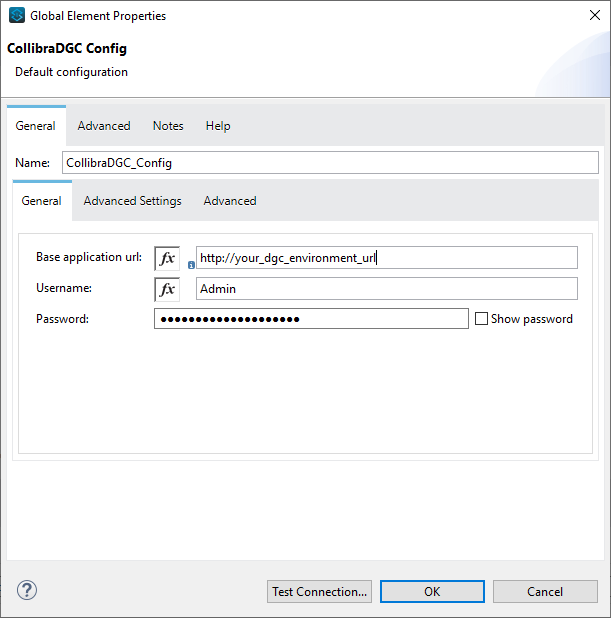
Task: Open the Notes tab
Action: [x=168, y=126]
